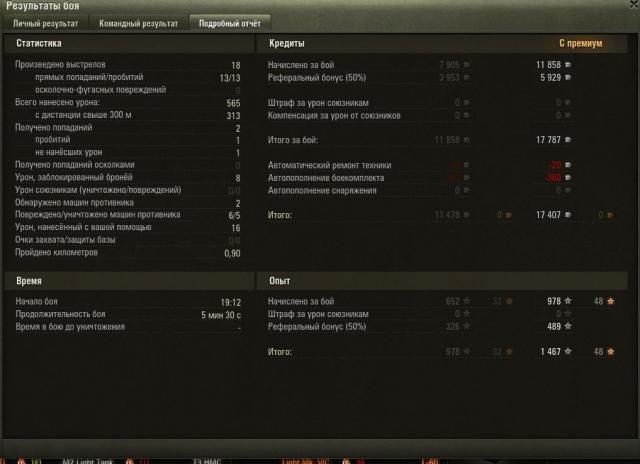Click credits icon next to 17 407 final total

click(568, 215)
